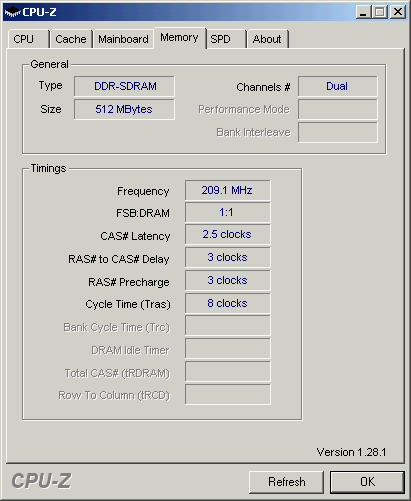
Task: Click the greyed Performance Mode label
Action: pos(244,109)
